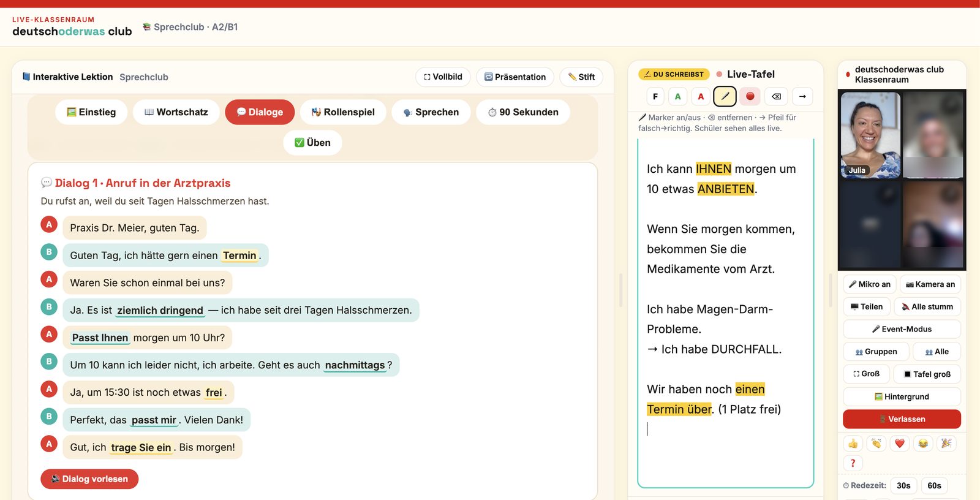Toggle the marker pen tool
Viewport: 980px width, 500px height.
tap(725, 96)
